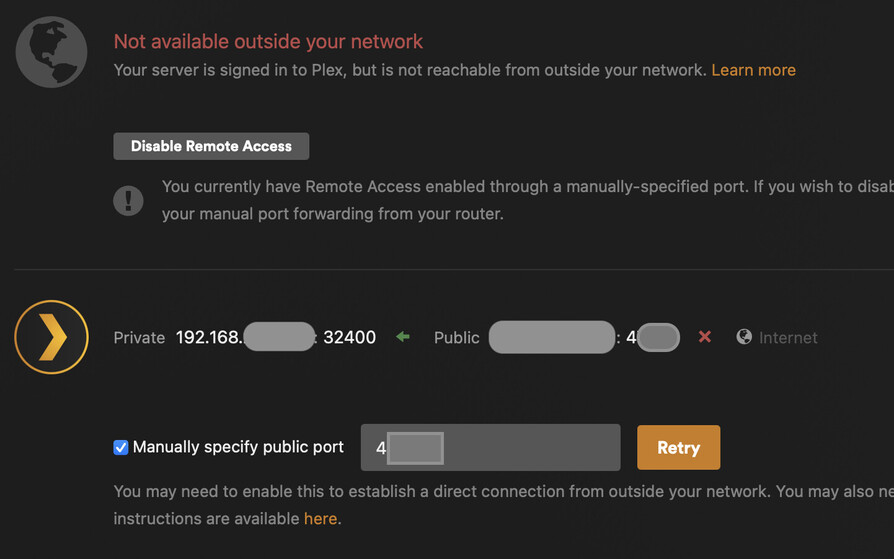The height and width of the screenshot is (559, 894).
Task: Click the private port 32400 value
Action: 349,337
